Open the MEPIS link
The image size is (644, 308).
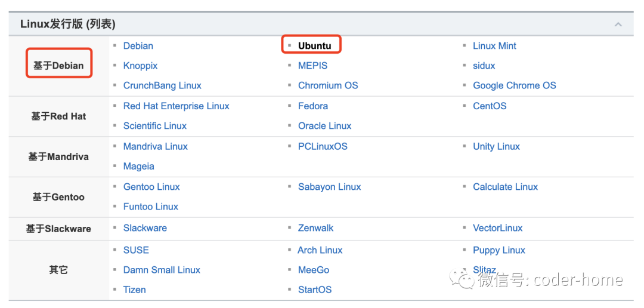coord(312,66)
